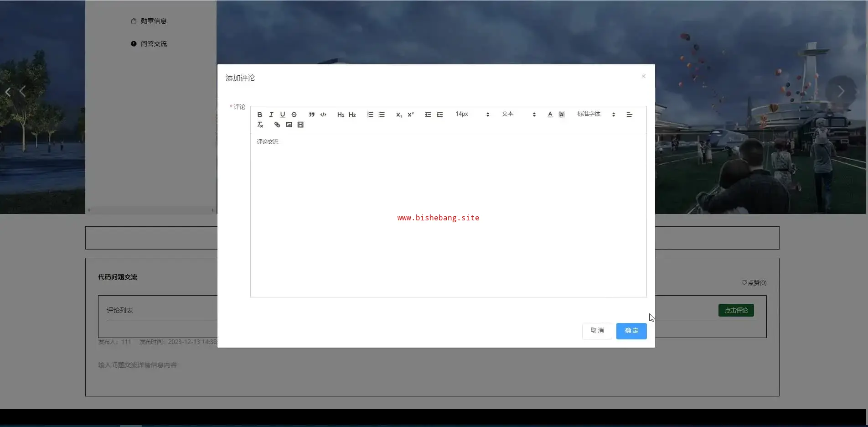
Task: Open the 标准字体 font family dropdown
Action: (x=596, y=114)
